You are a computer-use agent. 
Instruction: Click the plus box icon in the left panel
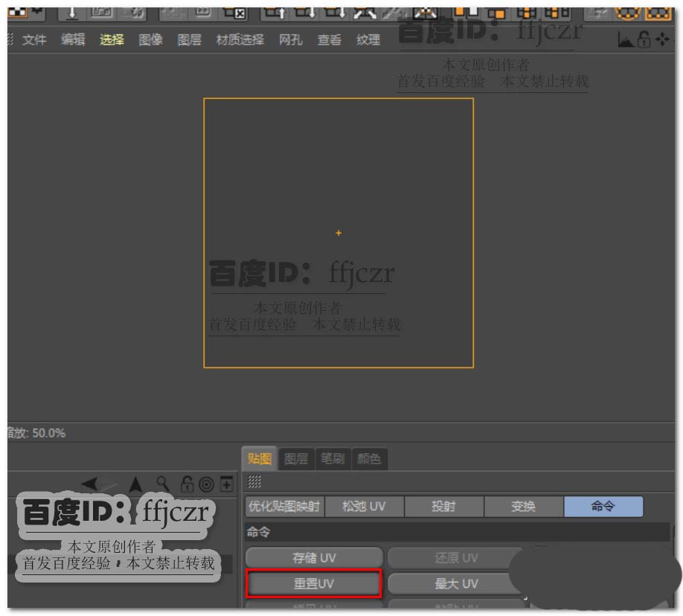click(226, 484)
